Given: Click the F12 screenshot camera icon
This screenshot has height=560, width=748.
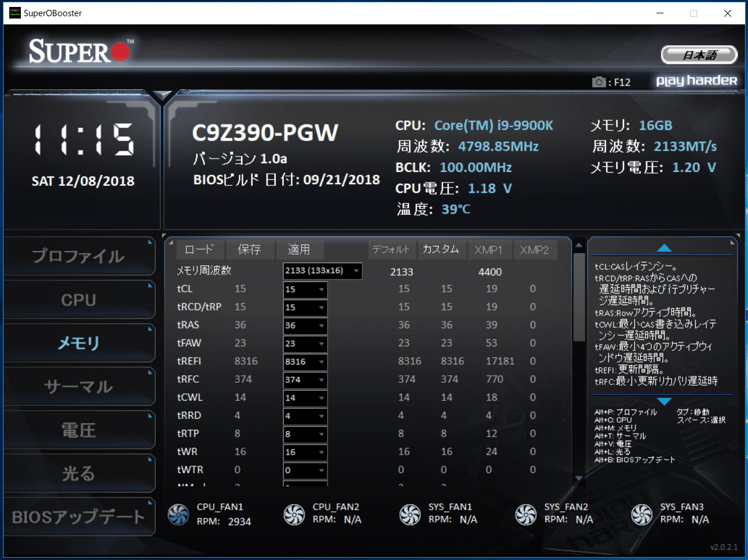Looking at the screenshot, I should point(599,82).
